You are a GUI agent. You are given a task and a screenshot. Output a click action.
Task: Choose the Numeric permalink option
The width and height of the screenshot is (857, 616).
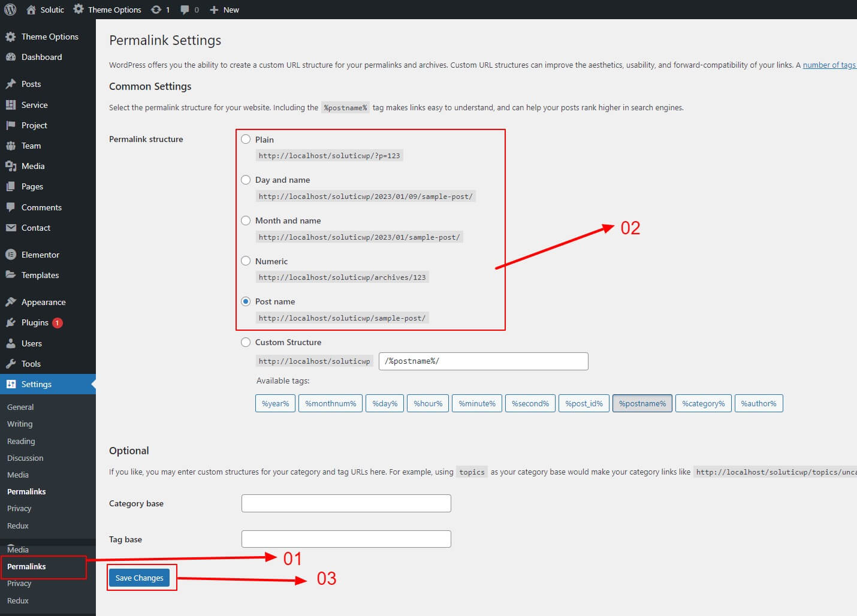point(246,261)
